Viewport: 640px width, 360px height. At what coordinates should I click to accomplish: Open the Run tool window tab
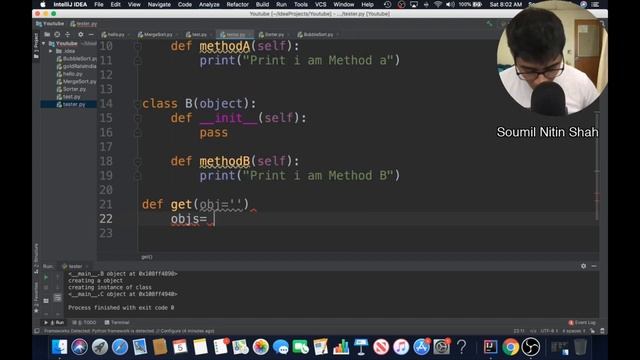click(x=54, y=322)
